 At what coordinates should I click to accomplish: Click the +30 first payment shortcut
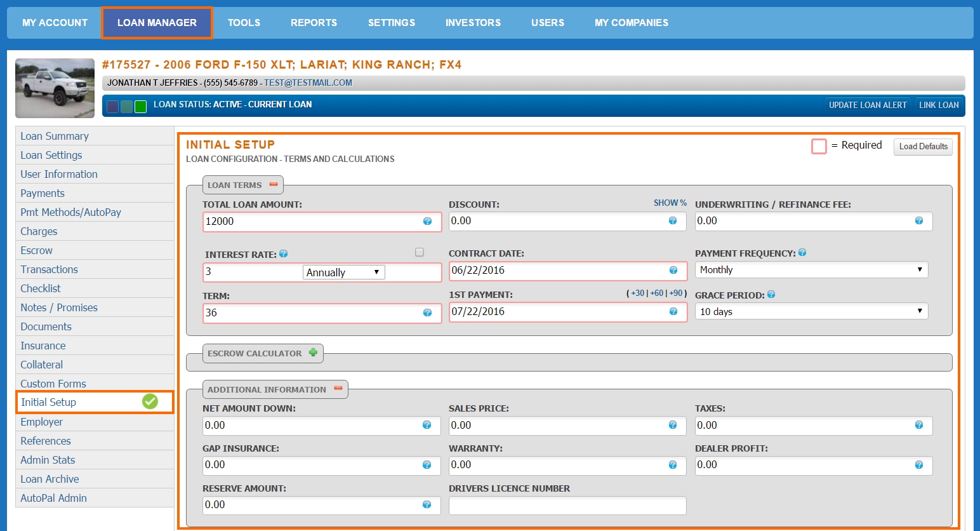[637, 293]
